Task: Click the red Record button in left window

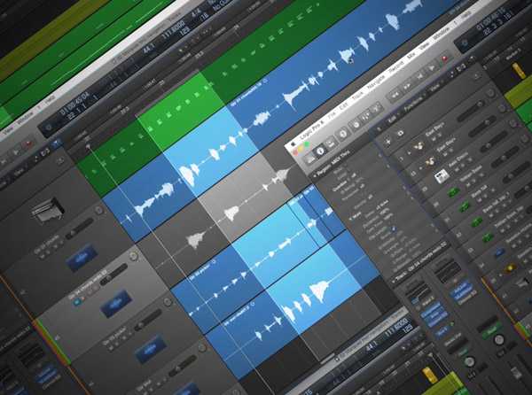Action: (x=27, y=144)
